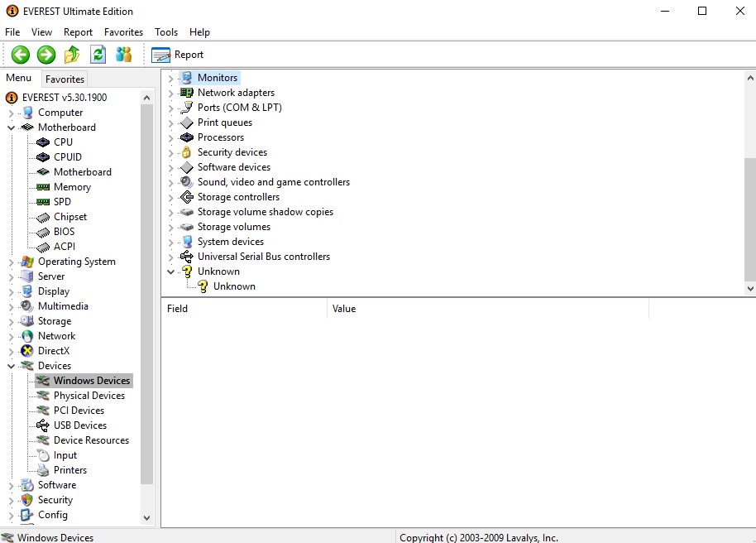Viewport: 756px width, 543px height.
Task: Click the Operating System Windows flag icon
Action: click(x=27, y=262)
